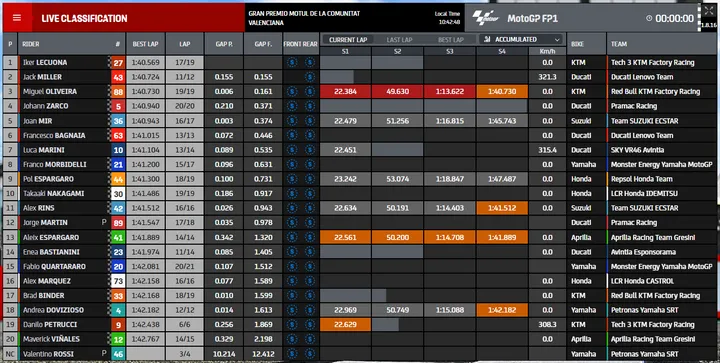The height and width of the screenshot is (363, 720).
Task: Click rear tyre icon for Iker Lecuona
Action: coord(310,62)
